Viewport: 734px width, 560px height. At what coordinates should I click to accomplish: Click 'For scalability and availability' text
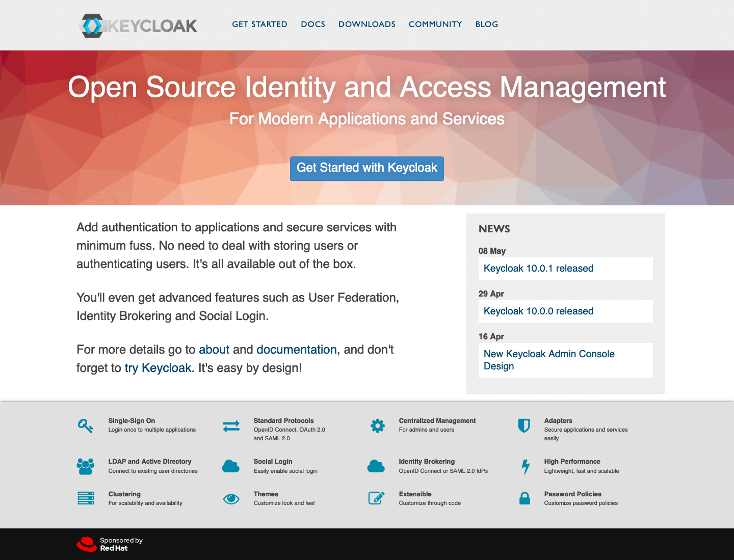pyautogui.click(x=145, y=503)
